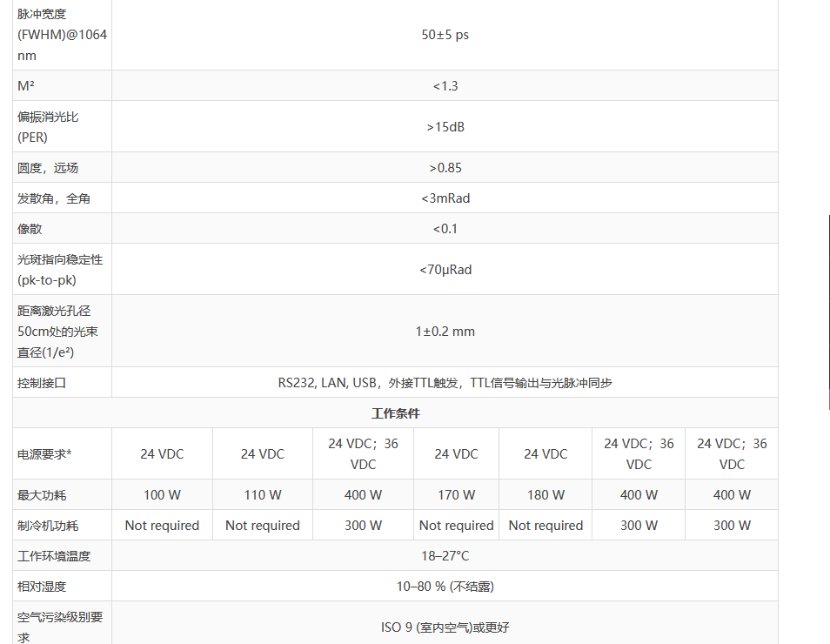Click the 圆度，远场 row label
830x644 pixels.
click(x=48, y=168)
